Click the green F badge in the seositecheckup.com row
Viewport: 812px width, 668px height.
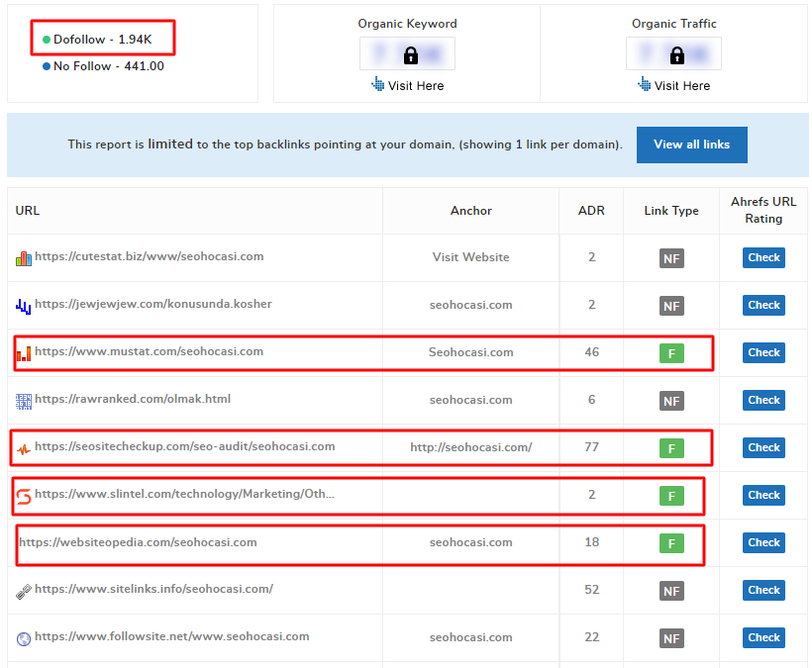click(x=671, y=448)
